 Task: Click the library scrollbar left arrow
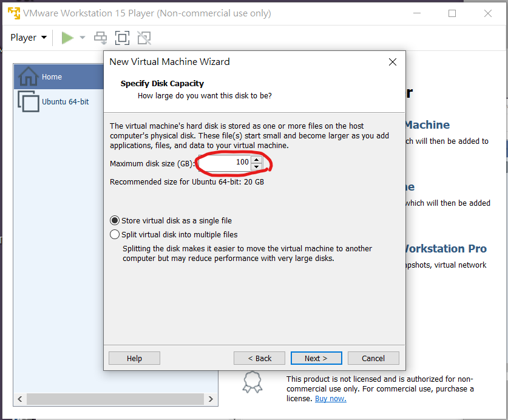click(20, 399)
